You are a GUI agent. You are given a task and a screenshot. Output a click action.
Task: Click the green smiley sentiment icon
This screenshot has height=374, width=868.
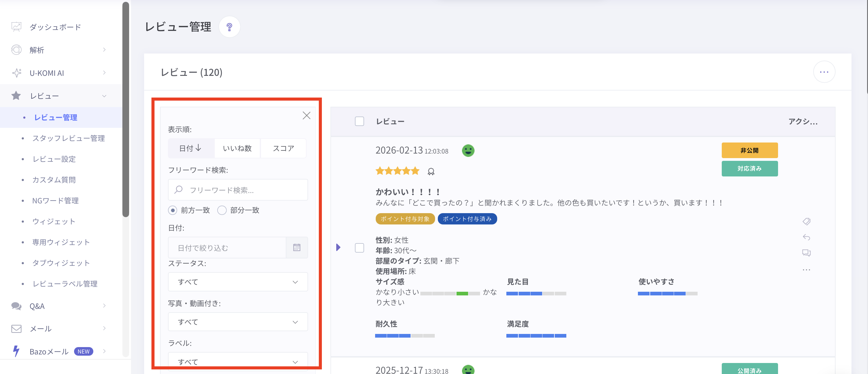pyautogui.click(x=468, y=151)
